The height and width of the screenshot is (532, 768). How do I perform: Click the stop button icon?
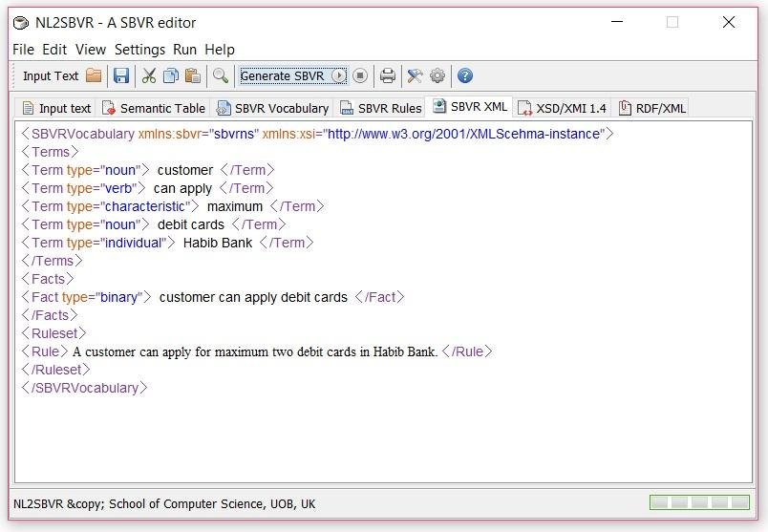(360, 75)
